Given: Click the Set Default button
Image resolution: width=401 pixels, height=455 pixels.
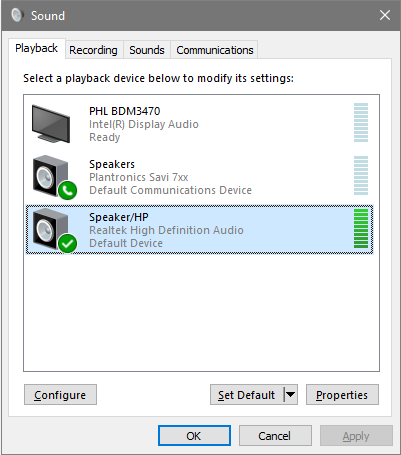Looking at the screenshot, I should click(x=247, y=395).
